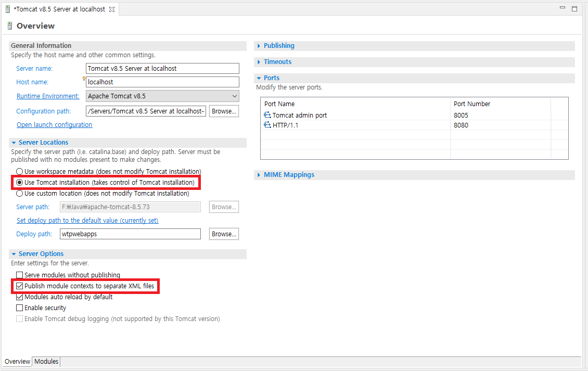
Task: Toggle Modules auto reload by default
Action: pos(19,297)
